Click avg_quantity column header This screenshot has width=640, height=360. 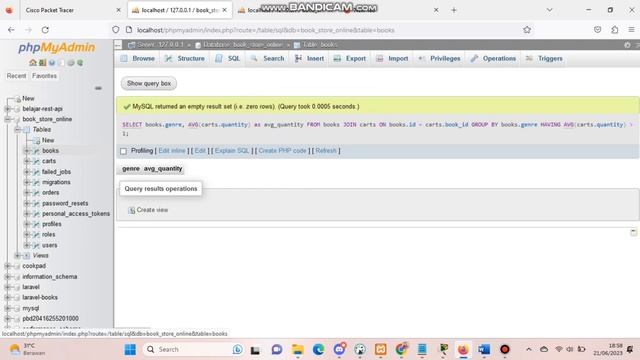[x=163, y=169]
